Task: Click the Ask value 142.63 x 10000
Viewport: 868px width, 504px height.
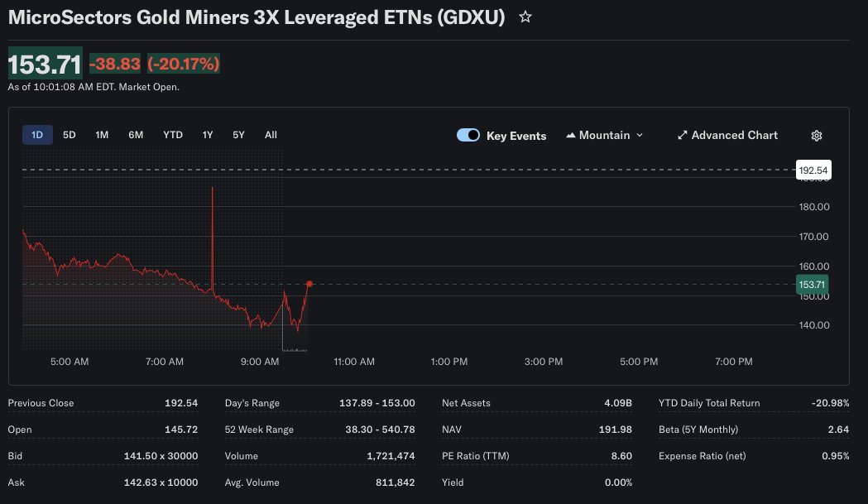Action: click(161, 482)
